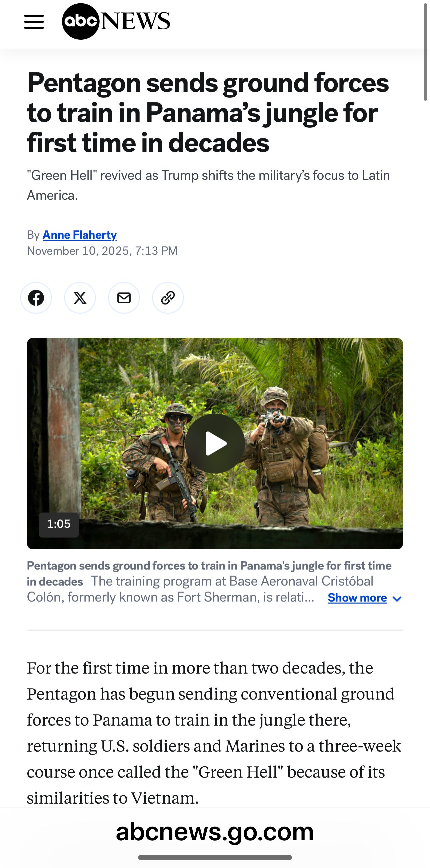430x868 pixels.
Task: Open the hamburger navigation menu
Action: 34,22
